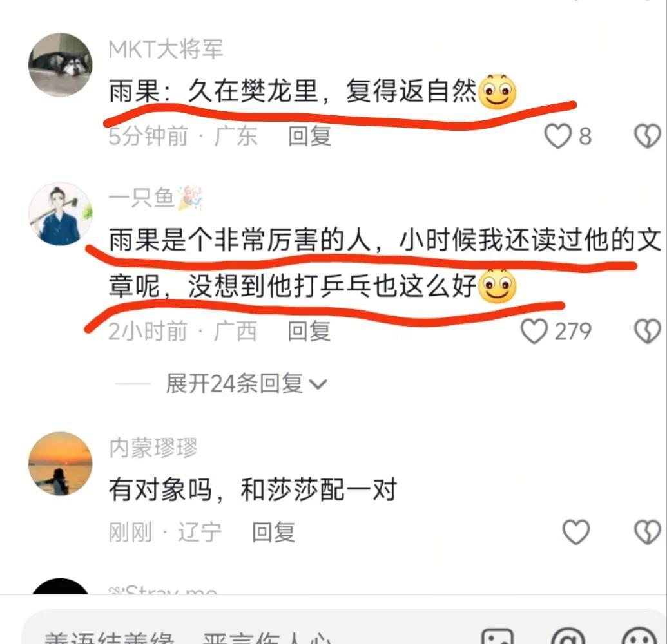Open username MKT大将军
The height and width of the screenshot is (644, 667).
click(x=166, y=49)
